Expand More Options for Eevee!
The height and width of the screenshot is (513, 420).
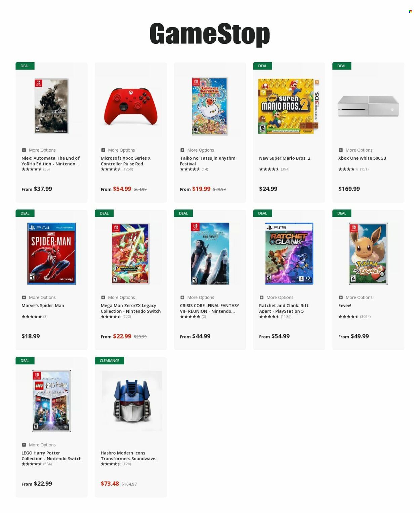pyautogui.click(x=341, y=298)
